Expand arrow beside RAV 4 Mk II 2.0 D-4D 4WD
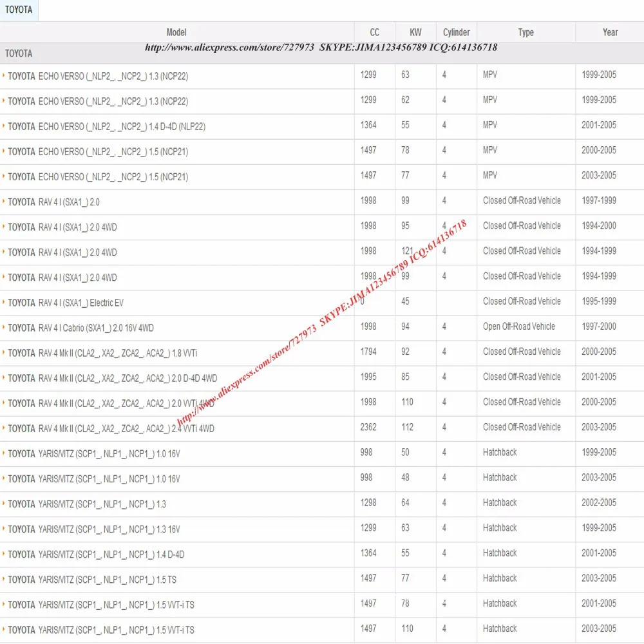 (x=4, y=377)
